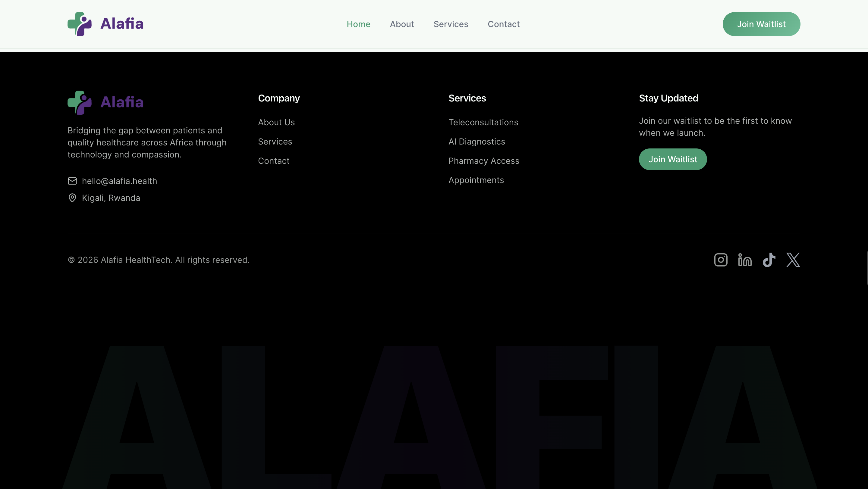Open Services in the top navigation

click(451, 24)
